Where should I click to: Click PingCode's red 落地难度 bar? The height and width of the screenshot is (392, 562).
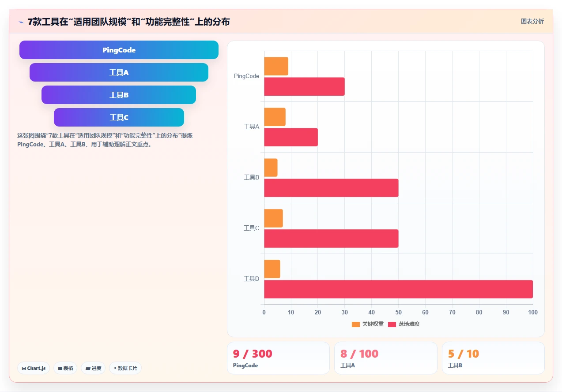[304, 86]
